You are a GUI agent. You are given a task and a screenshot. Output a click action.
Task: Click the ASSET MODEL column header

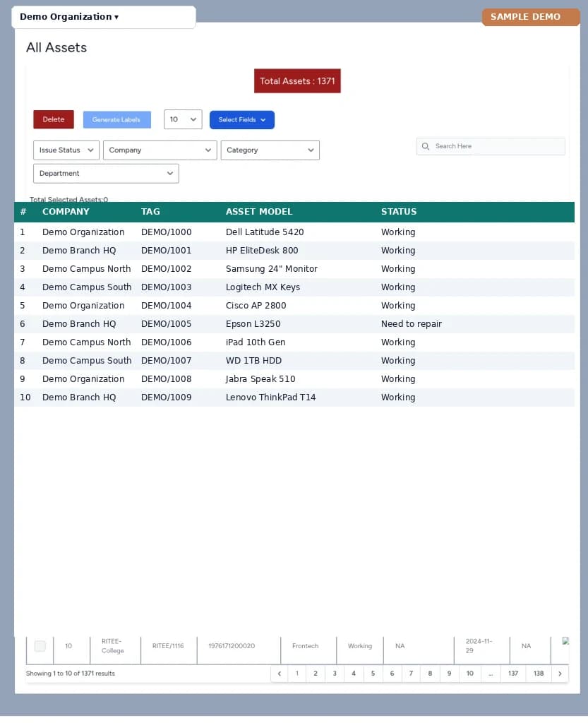(x=259, y=212)
